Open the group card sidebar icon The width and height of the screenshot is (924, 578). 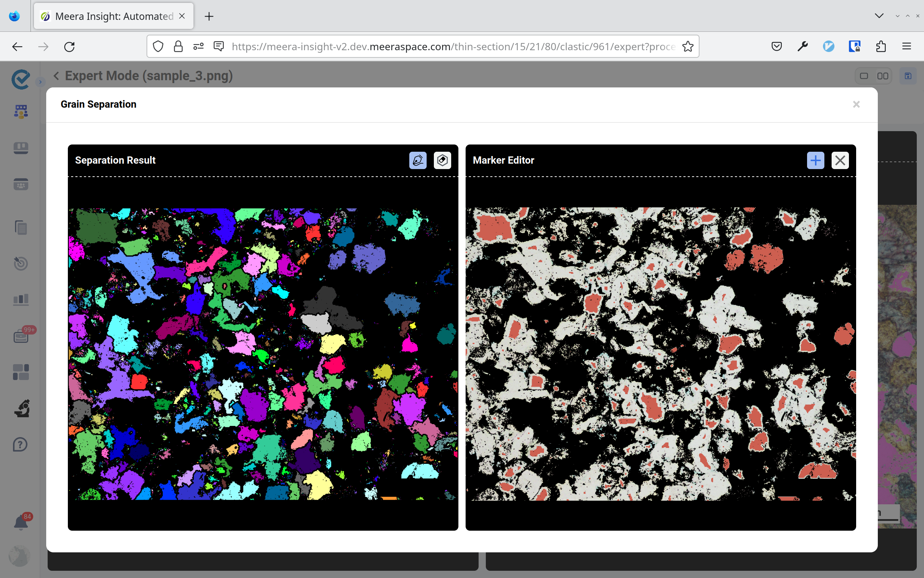click(x=21, y=184)
